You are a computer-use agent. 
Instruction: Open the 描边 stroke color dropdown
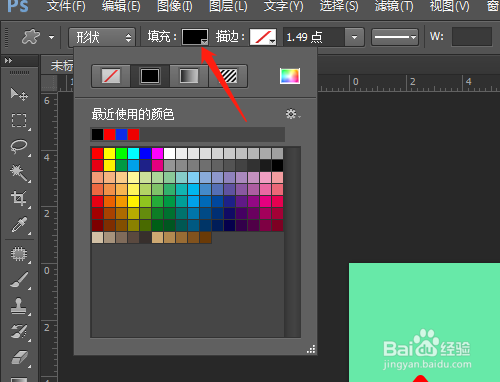coord(263,37)
